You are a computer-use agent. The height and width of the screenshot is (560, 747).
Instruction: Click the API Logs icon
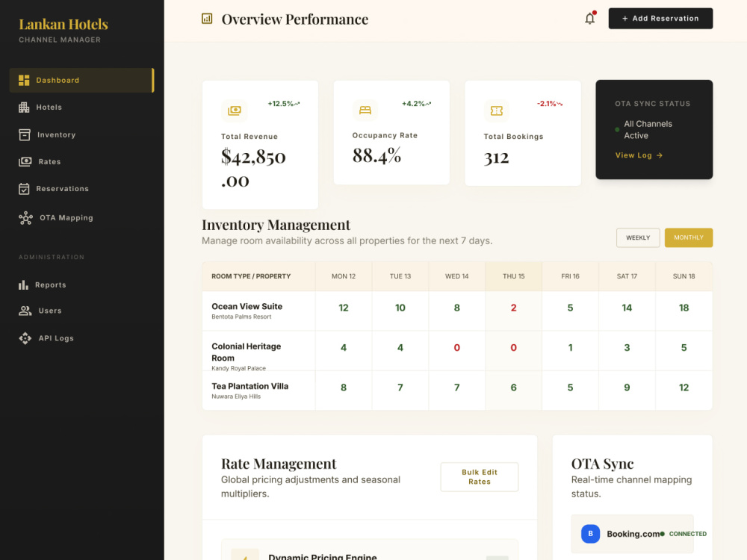click(x=25, y=338)
